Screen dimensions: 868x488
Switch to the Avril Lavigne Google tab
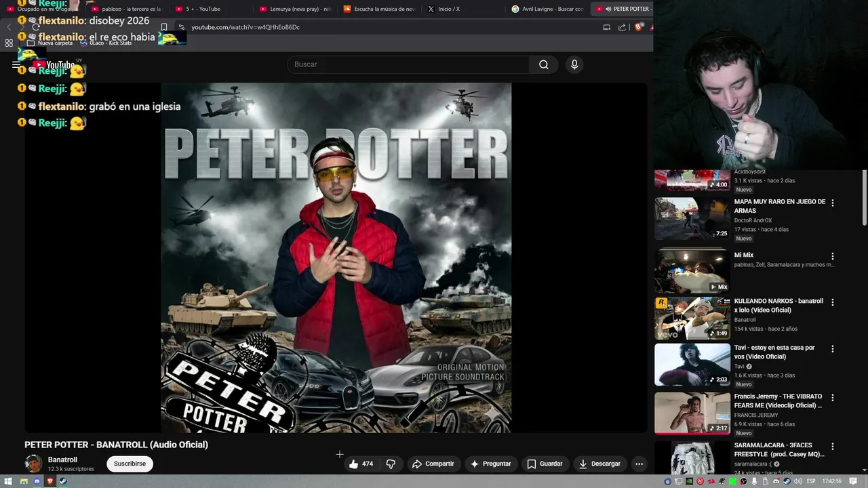pos(548,9)
